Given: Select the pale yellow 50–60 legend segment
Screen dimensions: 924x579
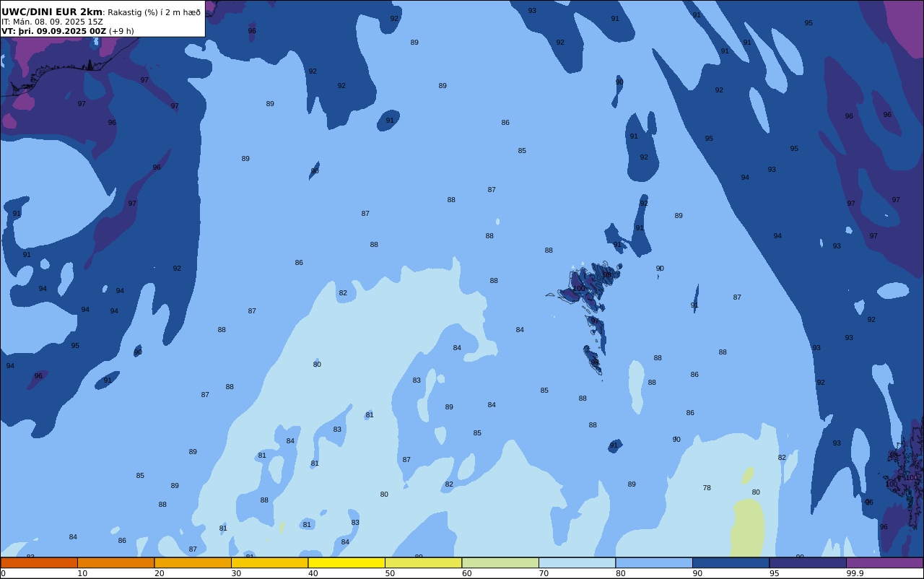Looking at the screenshot, I should coord(423,562).
